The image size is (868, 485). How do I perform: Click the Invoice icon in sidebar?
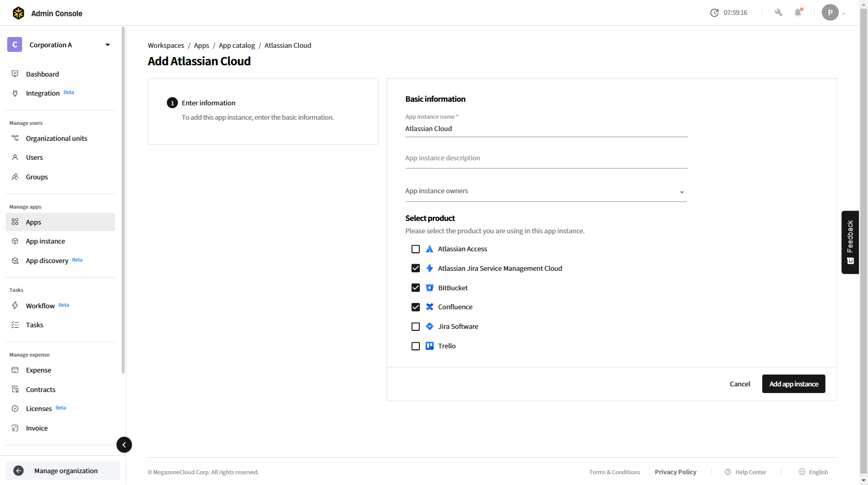tap(15, 428)
